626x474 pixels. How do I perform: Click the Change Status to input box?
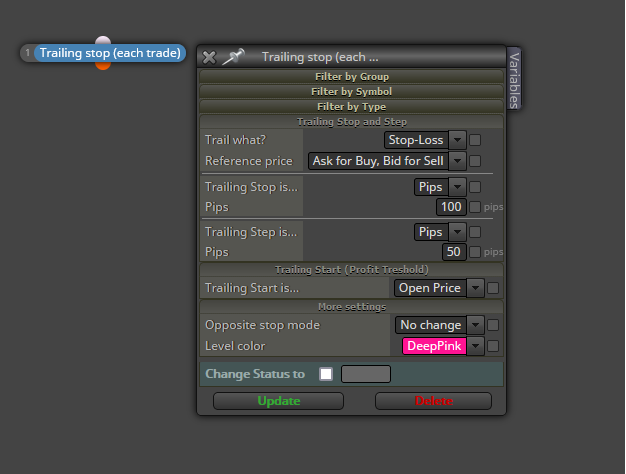click(366, 374)
